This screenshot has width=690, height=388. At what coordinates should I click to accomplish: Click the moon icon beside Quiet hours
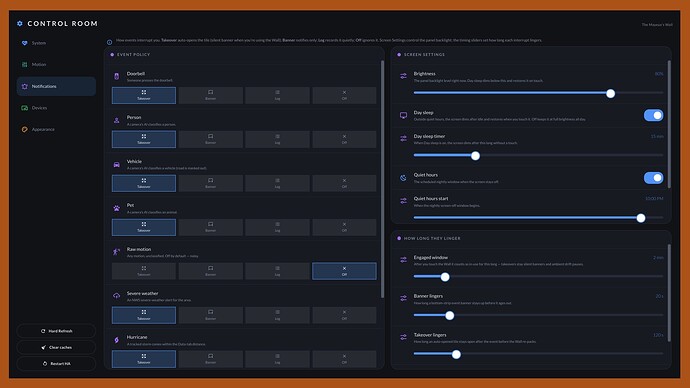click(x=403, y=178)
